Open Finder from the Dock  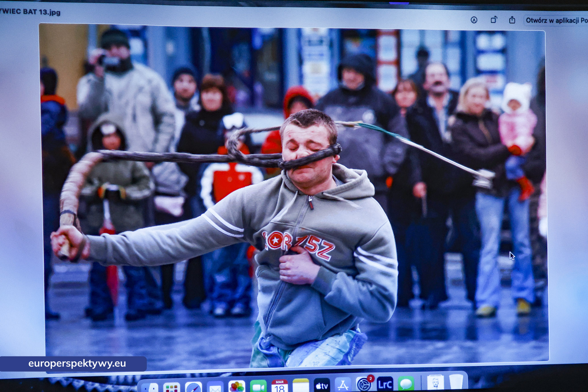pos(150,387)
